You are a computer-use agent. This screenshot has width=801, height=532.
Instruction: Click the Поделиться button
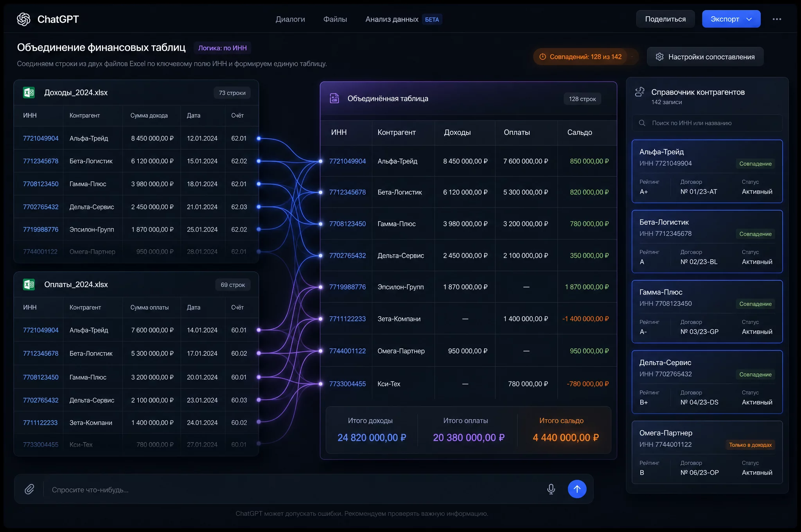pos(665,19)
